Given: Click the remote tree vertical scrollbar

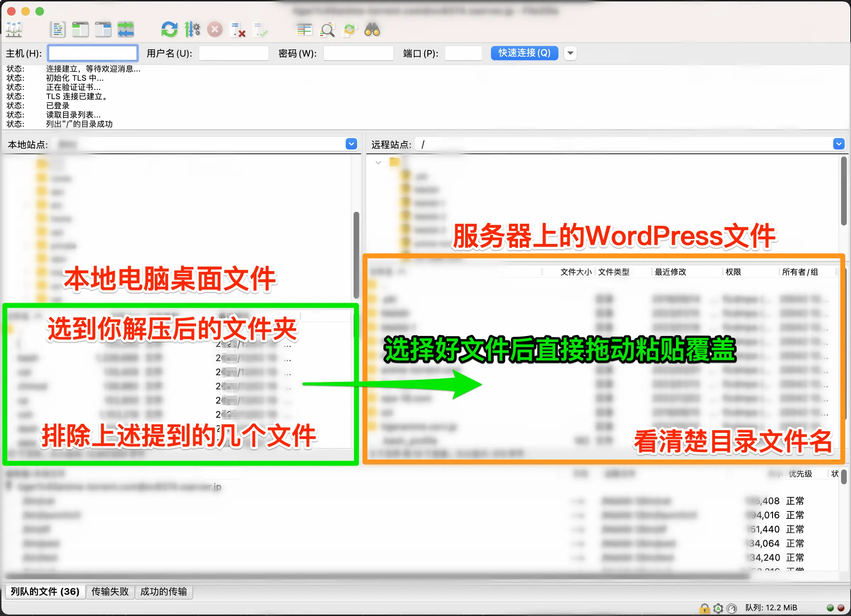Looking at the screenshot, I should 844,191.
